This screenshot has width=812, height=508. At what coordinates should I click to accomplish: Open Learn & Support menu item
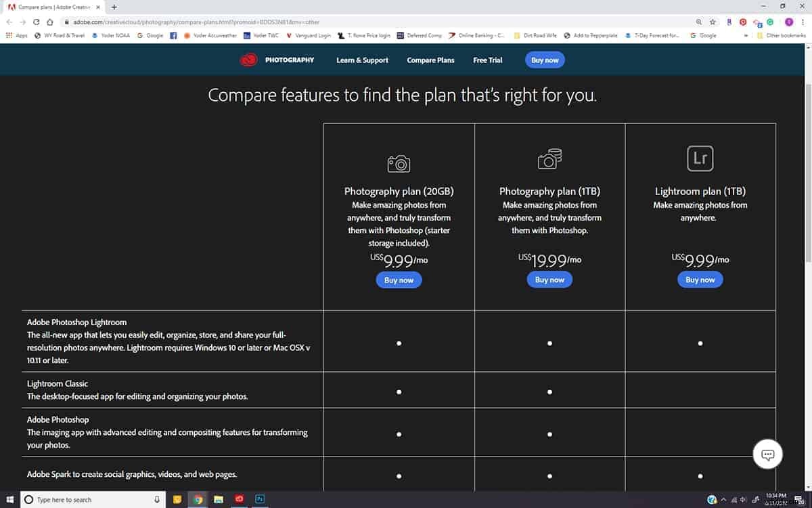click(x=362, y=60)
